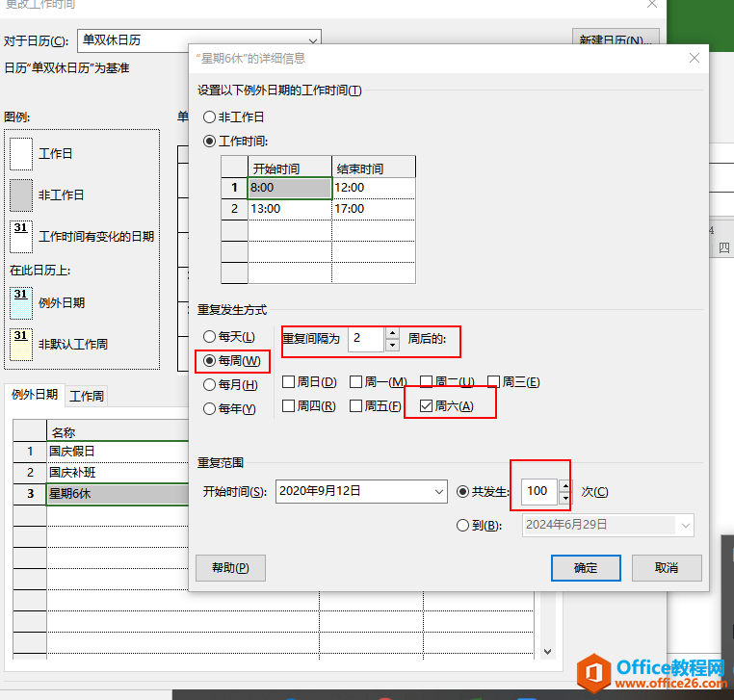
Task: Increase the repeat interval weeks spinner
Action: pyautogui.click(x=392, y=333)
